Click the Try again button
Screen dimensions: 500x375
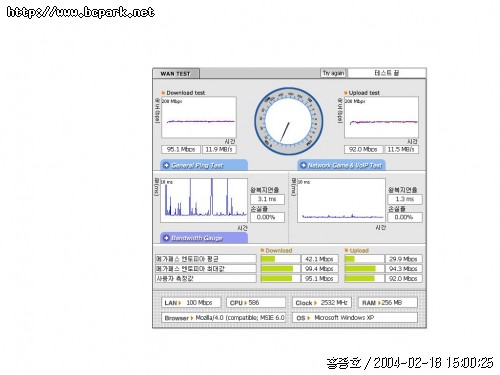tap(333, 73)
